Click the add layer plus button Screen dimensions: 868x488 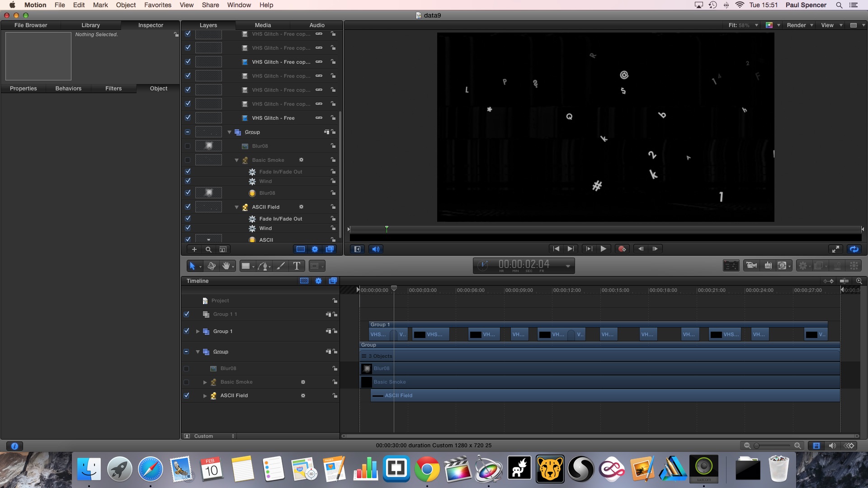194,249
